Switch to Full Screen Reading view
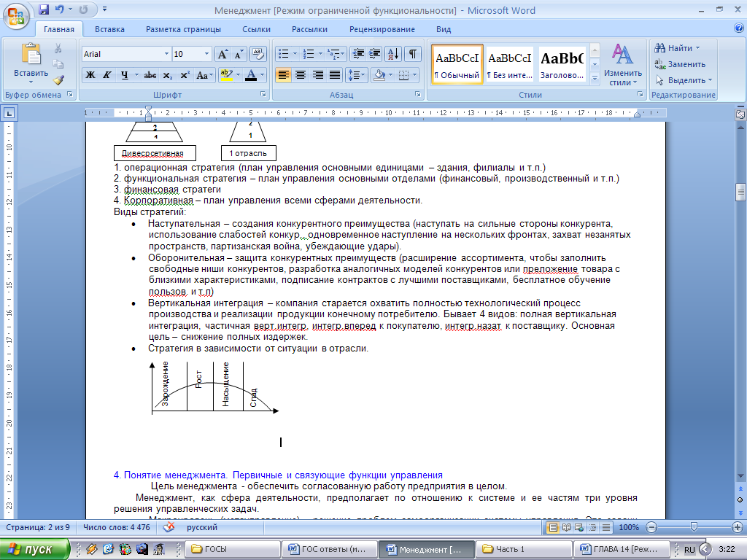Viewport: 747px width, 560px height. point(566,527)
